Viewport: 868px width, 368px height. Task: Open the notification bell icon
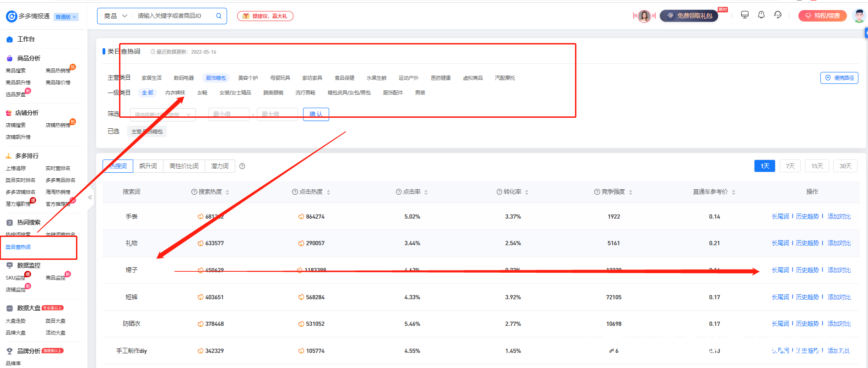tap(761, 15)
